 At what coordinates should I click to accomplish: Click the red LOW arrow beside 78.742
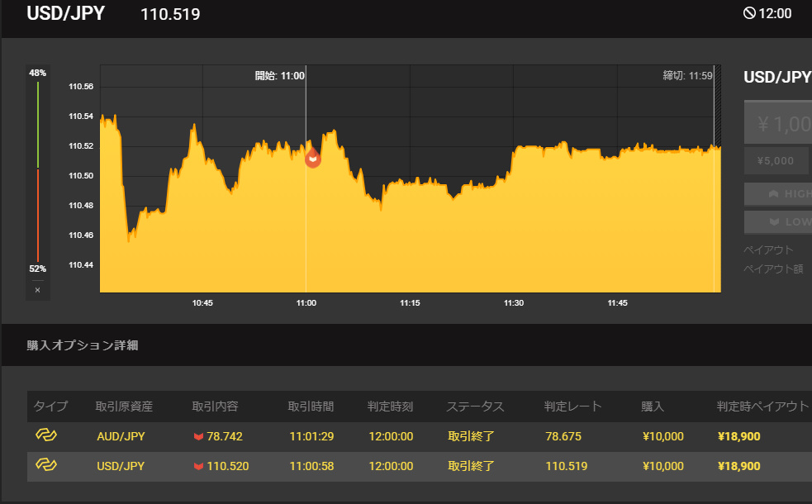198,436
